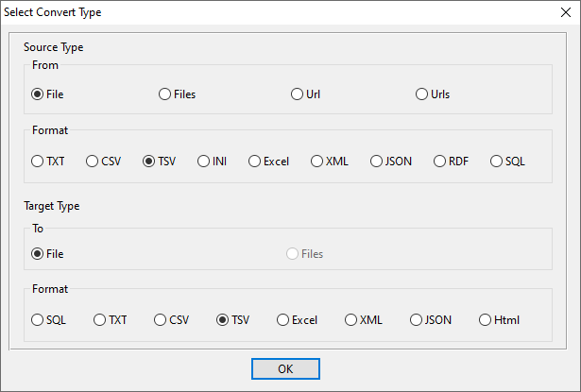Choose JSON as the source format

pos(377,162)
